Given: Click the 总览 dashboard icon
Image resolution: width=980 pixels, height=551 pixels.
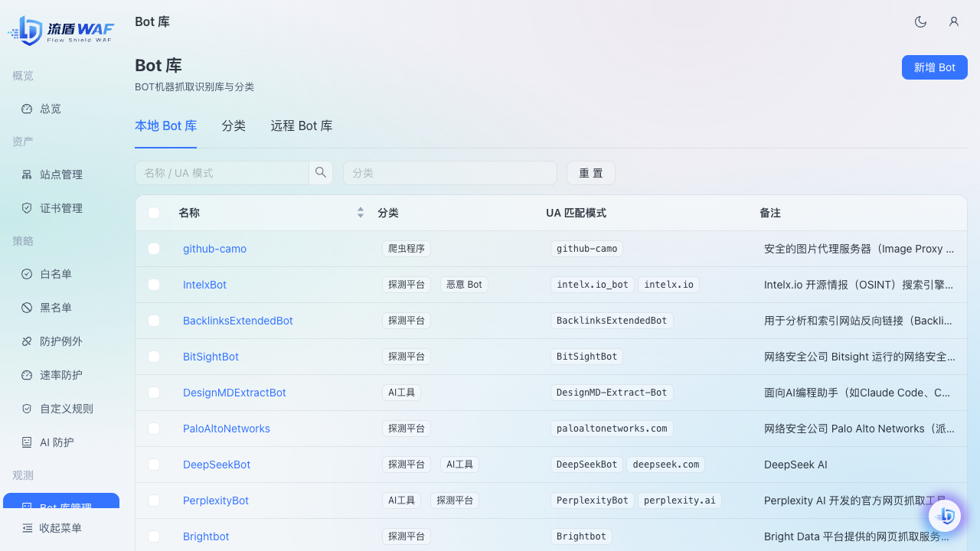Looking at the screenshot, I should [x=27, y=109].
